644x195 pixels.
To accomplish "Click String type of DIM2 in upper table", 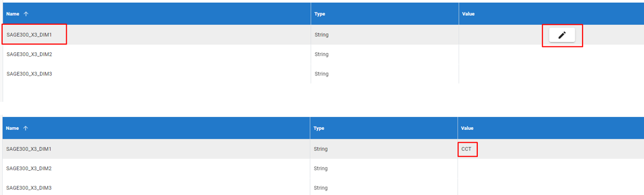I will [322, 54].
